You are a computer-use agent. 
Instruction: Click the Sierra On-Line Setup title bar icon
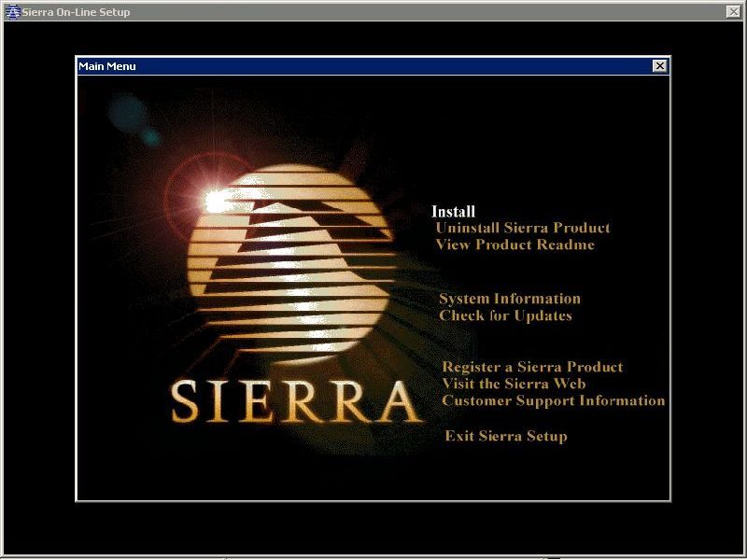coord(12,12)
